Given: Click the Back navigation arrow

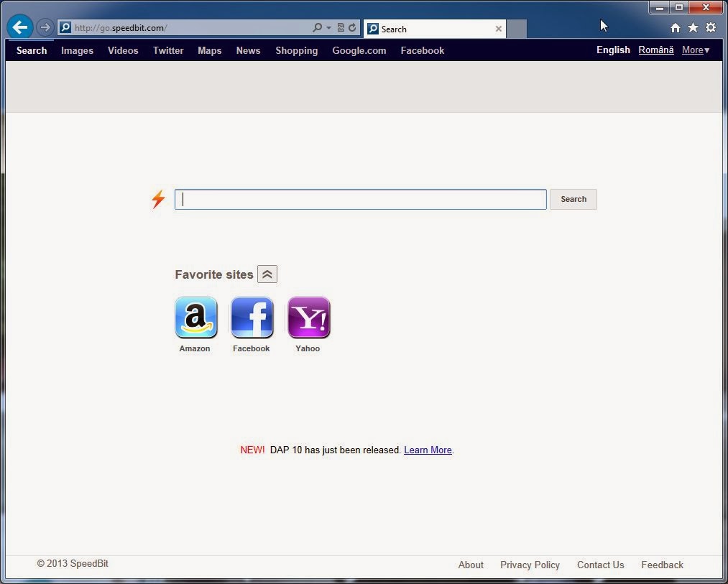Looking at the screenshot, I should point(19,27).
